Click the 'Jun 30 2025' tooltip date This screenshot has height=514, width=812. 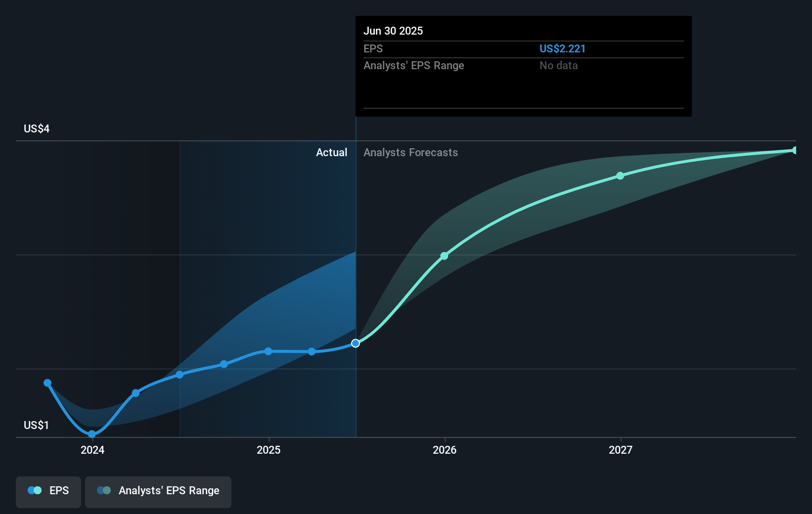[x=393, y=31]
